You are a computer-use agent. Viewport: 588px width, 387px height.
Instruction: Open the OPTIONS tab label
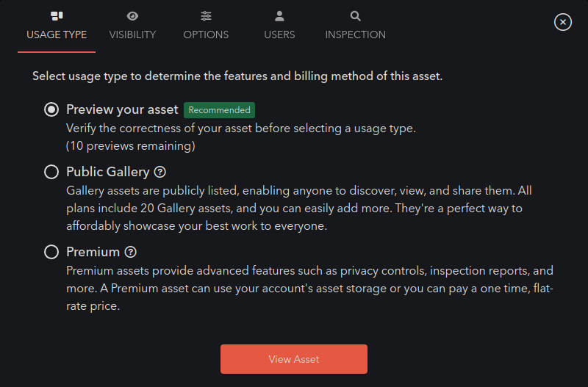pos(206,35)
